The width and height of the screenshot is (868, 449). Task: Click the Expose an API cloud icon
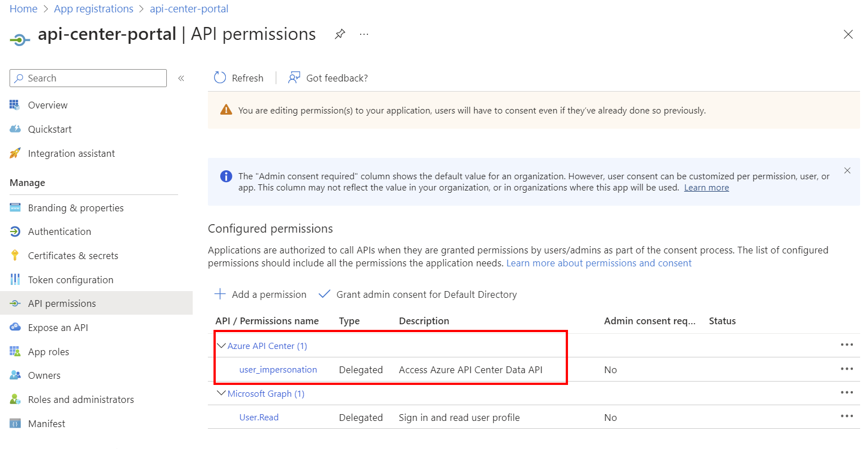point(15,328)
